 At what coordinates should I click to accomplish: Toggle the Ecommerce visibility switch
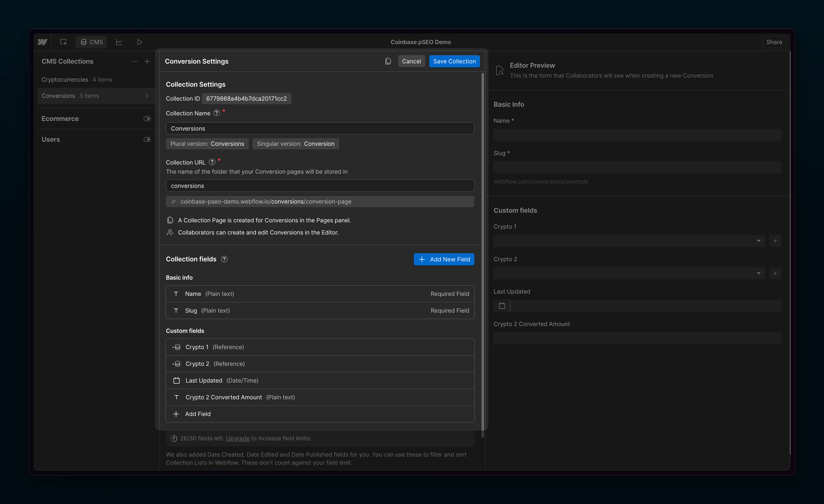[x=147, y=119]
